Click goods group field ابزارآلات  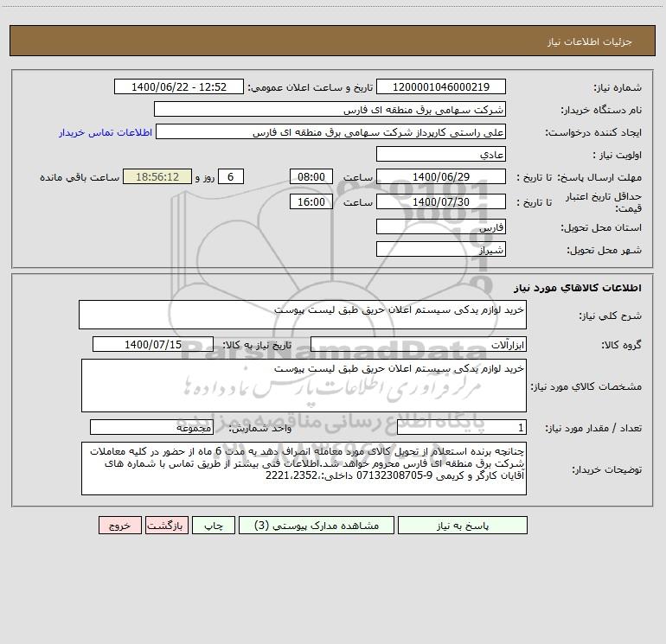pyautogui.click(x=419, y=344)
